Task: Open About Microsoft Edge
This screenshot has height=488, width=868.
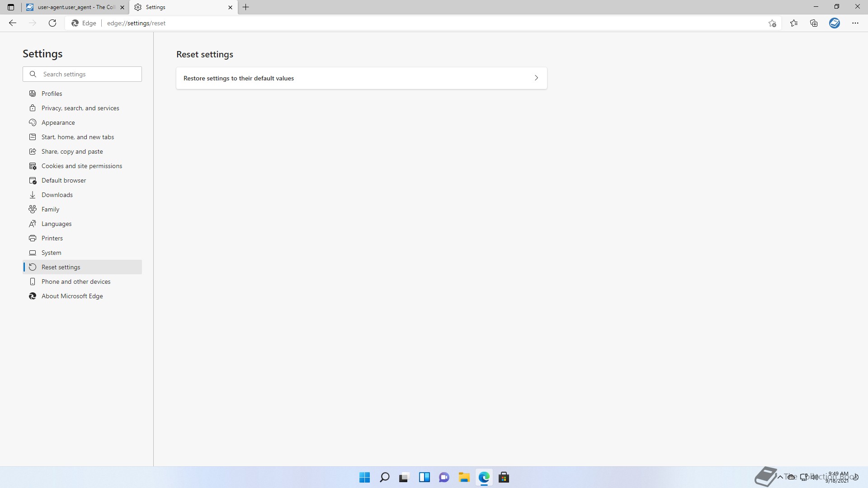Action: click(82, 296)
